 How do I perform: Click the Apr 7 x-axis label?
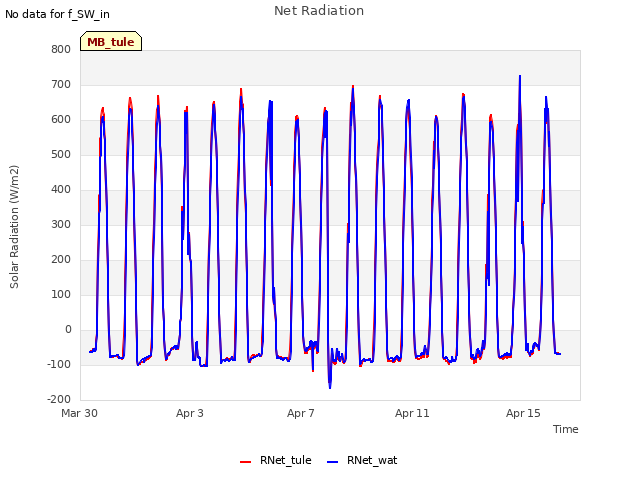[x=301, y=413]
